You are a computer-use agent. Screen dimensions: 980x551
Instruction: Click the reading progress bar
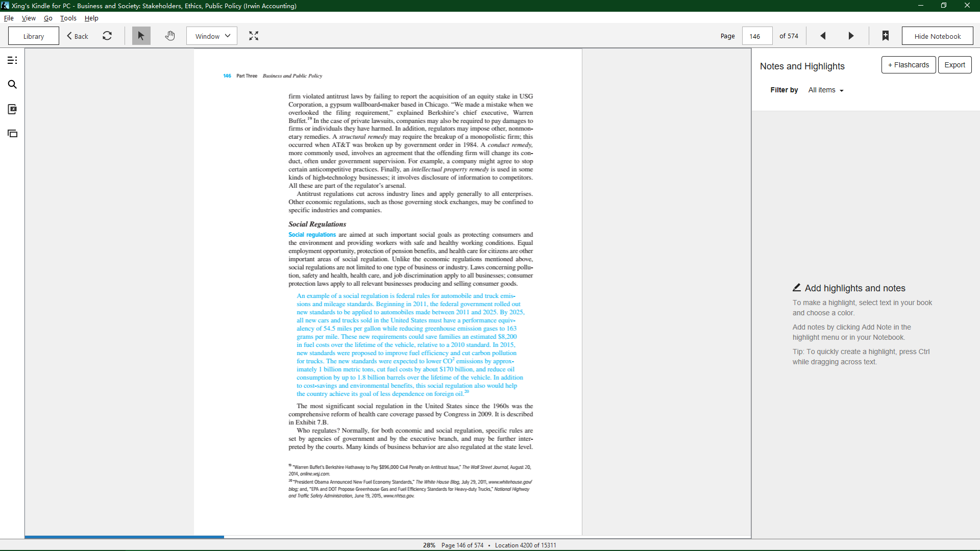click(x=387, y=537)
